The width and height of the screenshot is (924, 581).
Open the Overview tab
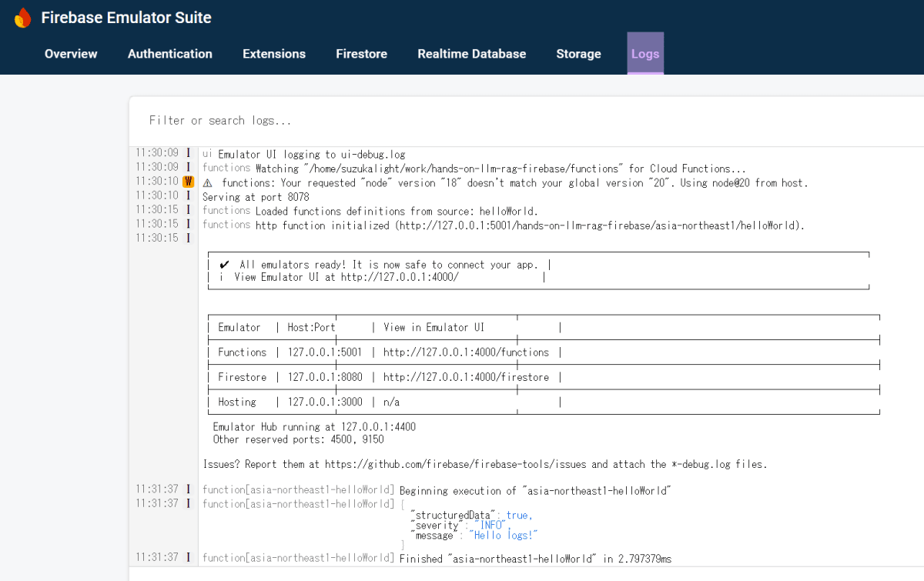(71, 54)
